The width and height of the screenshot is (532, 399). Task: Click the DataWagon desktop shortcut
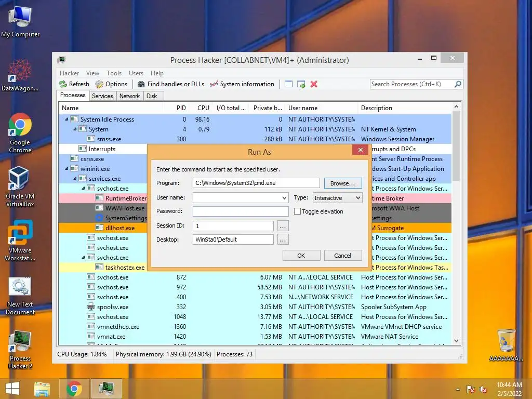pos(20,75)
